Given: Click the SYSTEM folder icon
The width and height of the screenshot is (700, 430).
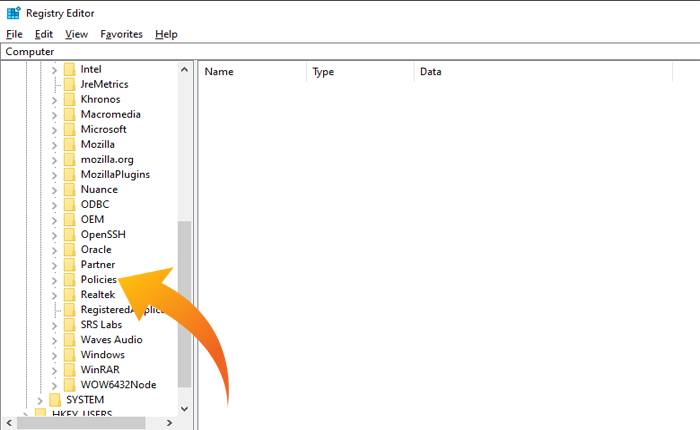Looking at the screenshot, I should click(55, 400).
